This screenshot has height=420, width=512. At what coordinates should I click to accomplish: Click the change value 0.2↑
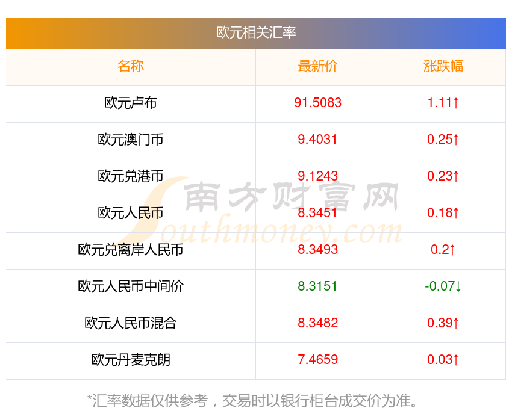click(x=443, y=250)
